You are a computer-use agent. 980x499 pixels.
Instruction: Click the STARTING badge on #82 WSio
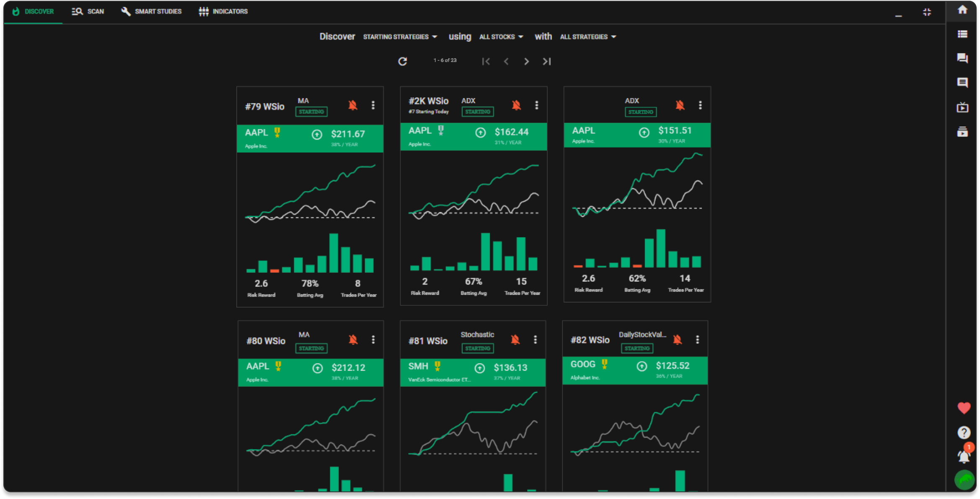(x=637, y=349)
